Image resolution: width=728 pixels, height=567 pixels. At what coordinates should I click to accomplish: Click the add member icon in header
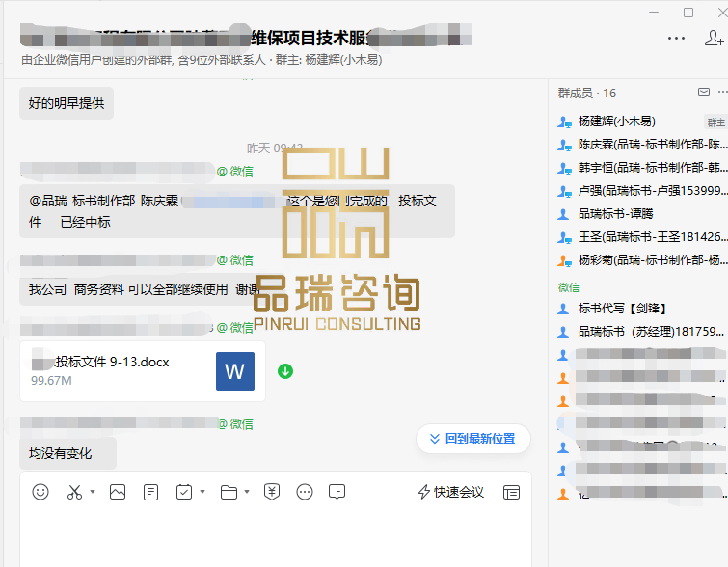coord(714,39)
